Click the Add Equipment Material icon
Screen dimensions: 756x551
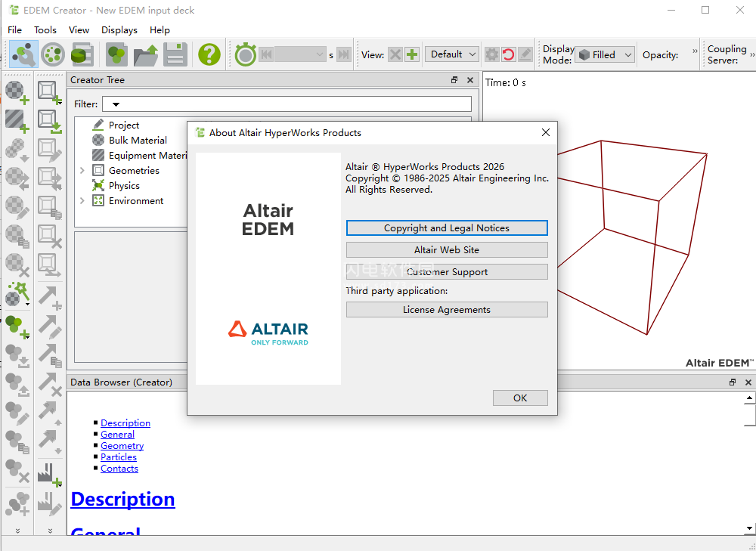click(x=17, y=119)
